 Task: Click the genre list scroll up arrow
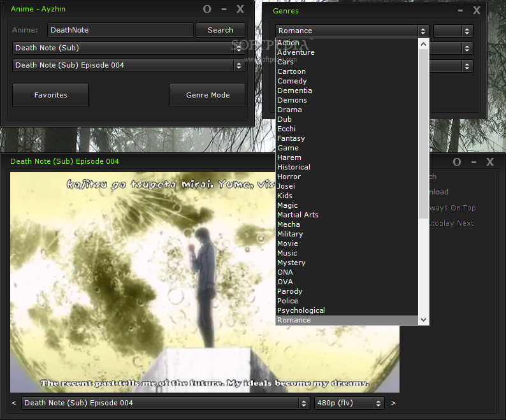423,43
